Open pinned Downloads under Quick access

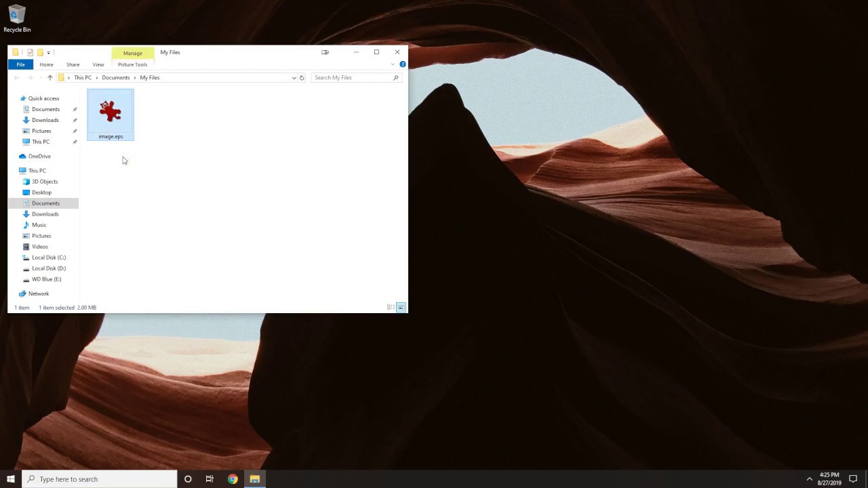(x=45, y=120)
